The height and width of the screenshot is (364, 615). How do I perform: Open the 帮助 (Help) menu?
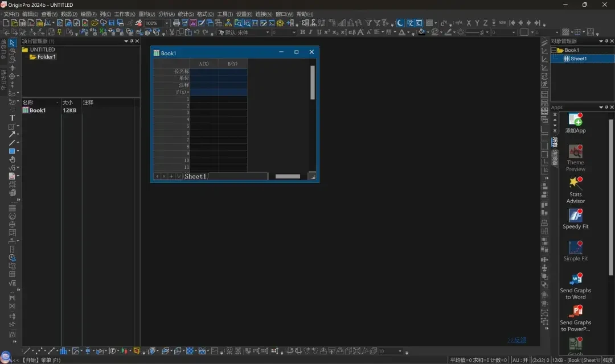(305, 14)
